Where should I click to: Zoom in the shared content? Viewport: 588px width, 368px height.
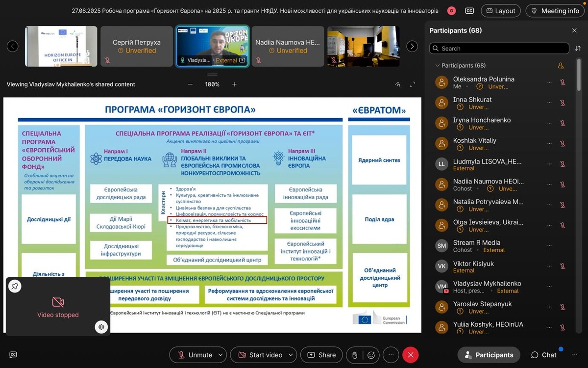point(234,84)
